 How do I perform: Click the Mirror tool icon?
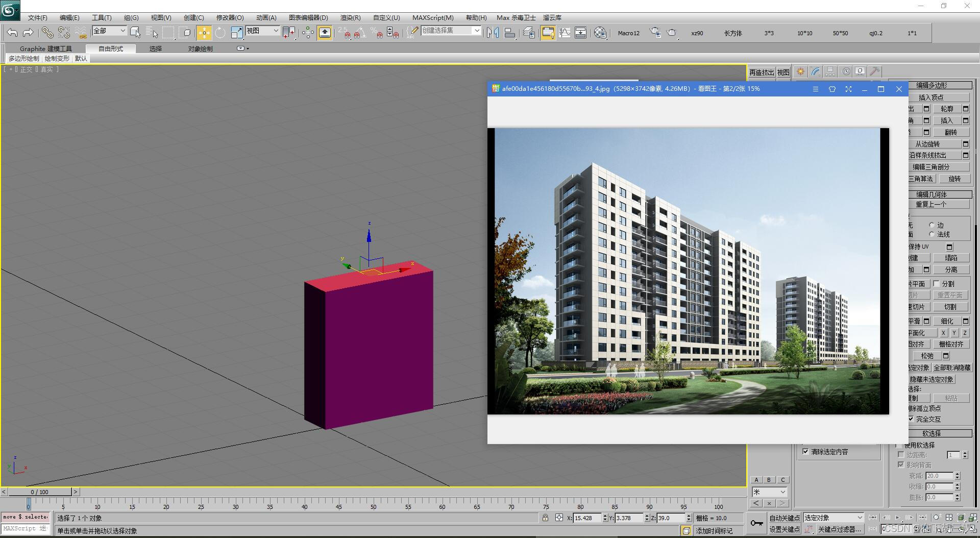point(493,33)
